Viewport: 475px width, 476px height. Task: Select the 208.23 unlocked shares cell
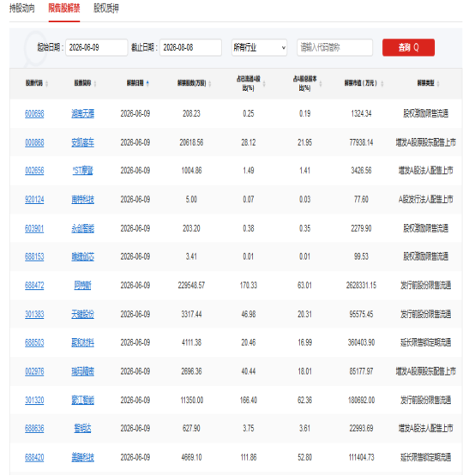click(191, 114)
